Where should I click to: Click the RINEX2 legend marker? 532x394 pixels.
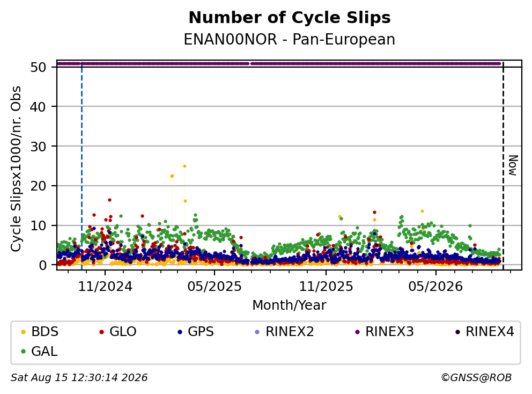pos(257,332)
